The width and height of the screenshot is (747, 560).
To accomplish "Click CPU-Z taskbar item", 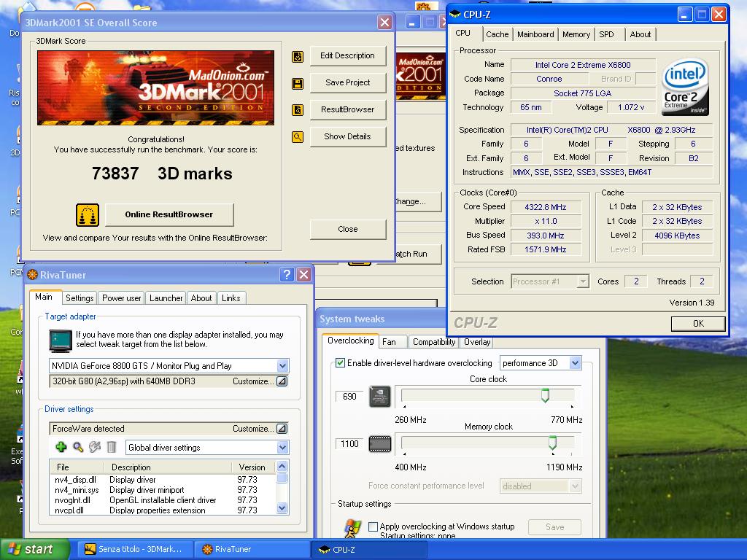I will (369, 549).
